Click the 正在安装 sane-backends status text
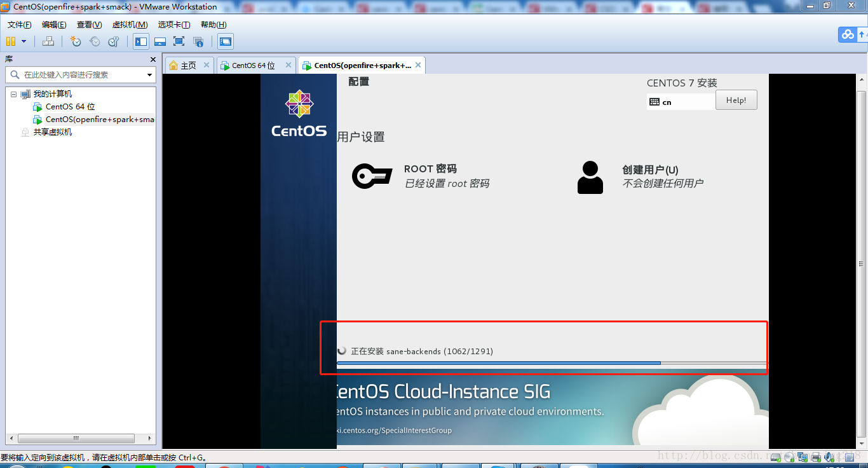The width and height of the screenshot is (868, 468). [x=422, y=351]
